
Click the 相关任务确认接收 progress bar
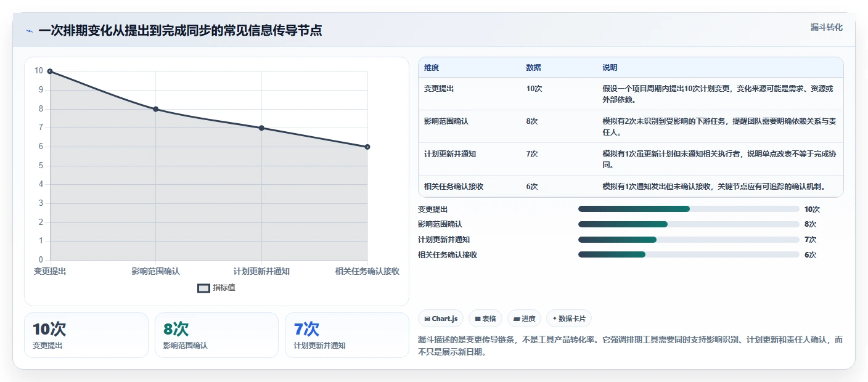tap(689, 254)
